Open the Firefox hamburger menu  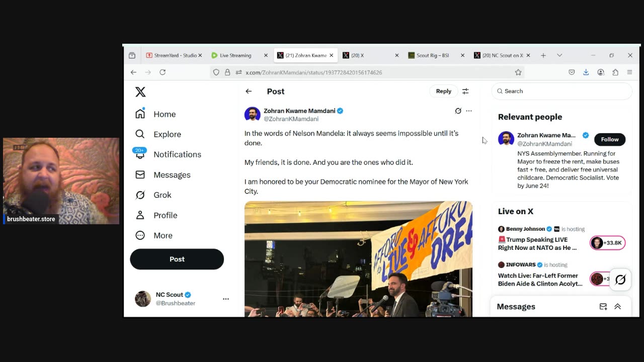pos(629,72)
